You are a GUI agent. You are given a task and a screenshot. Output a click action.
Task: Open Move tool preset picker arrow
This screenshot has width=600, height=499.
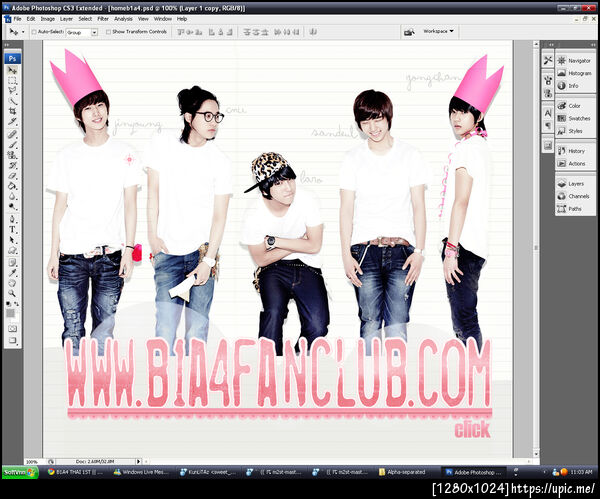click(x=23, y=32)
